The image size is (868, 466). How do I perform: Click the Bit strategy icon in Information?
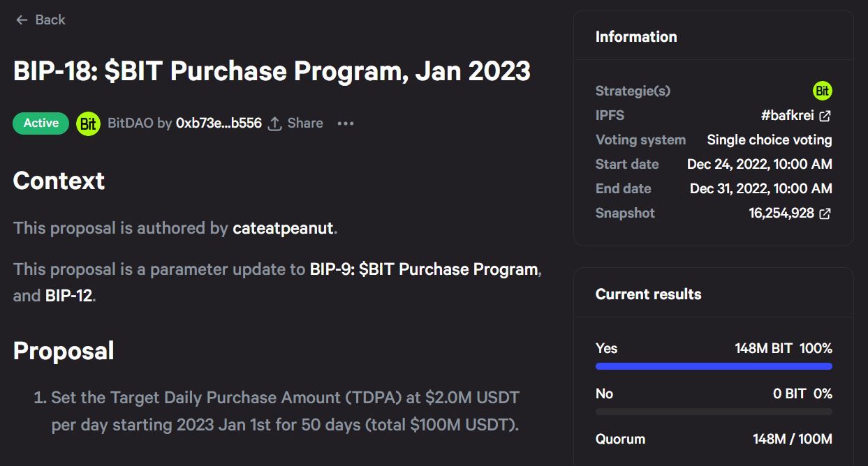tap(823, 91)
